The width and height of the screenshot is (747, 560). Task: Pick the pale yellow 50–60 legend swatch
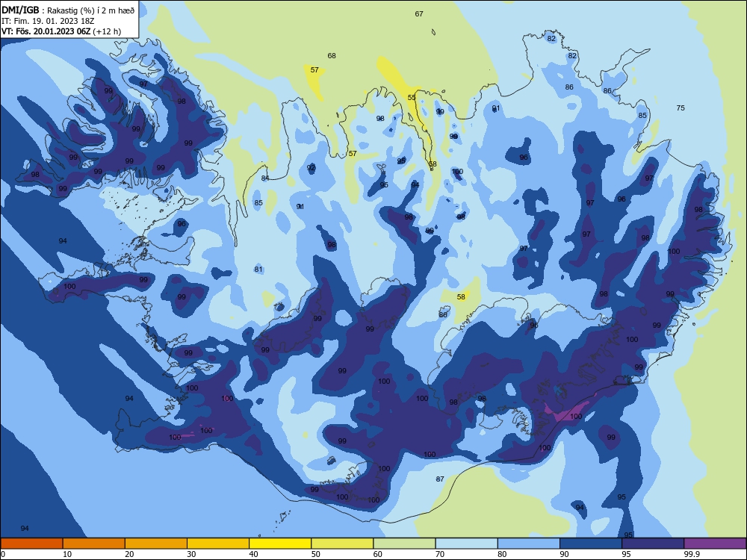(342, 544)
